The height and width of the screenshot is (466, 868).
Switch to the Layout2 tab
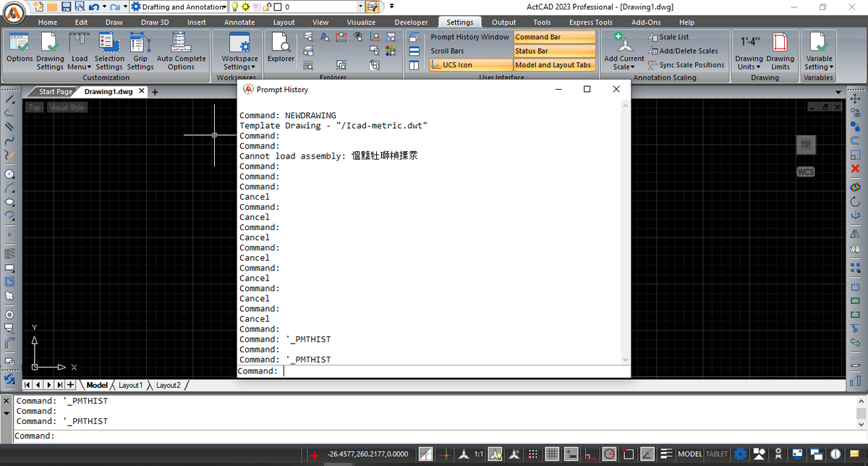[x=168, y=385]
